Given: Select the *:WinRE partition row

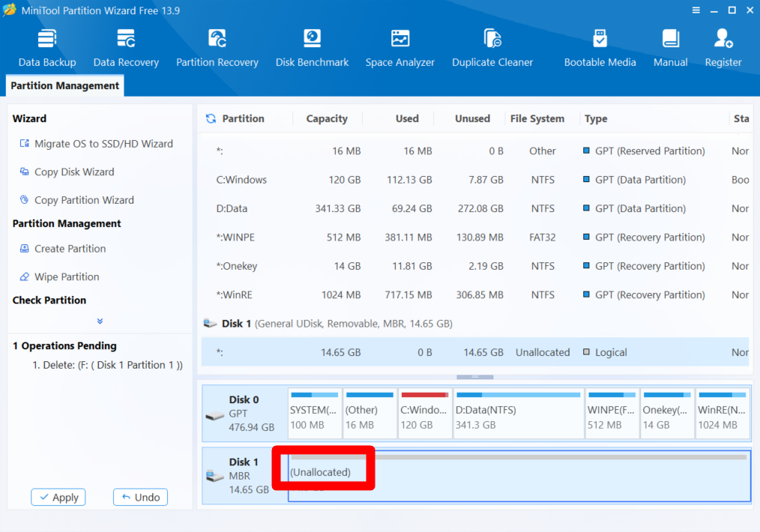Looking at the screenshot, I should [x=475, y=294].
